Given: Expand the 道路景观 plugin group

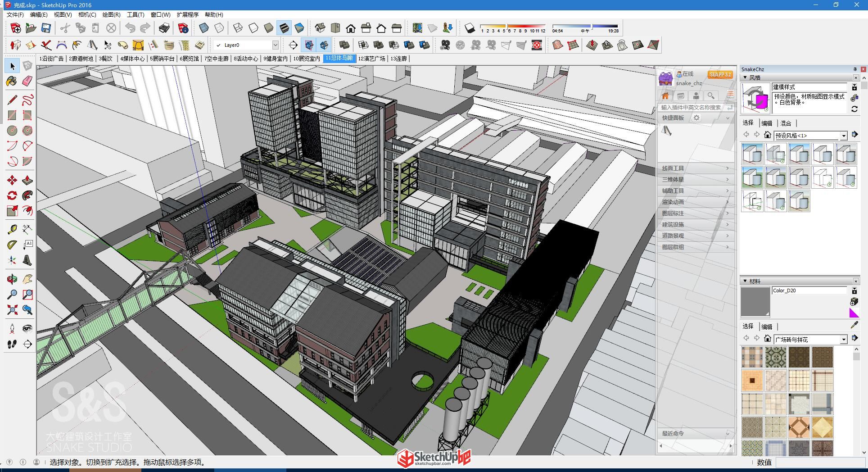Looking at the screenshot, I should 696,236.
